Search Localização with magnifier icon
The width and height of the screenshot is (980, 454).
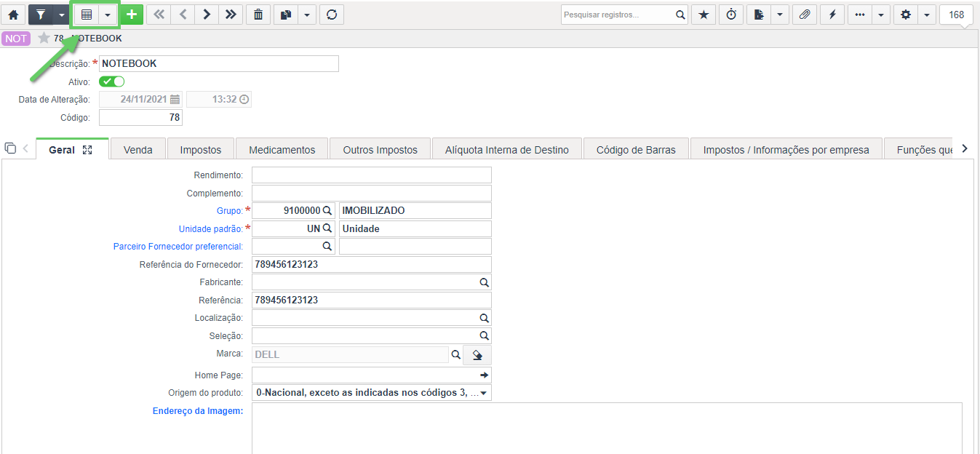484,318
